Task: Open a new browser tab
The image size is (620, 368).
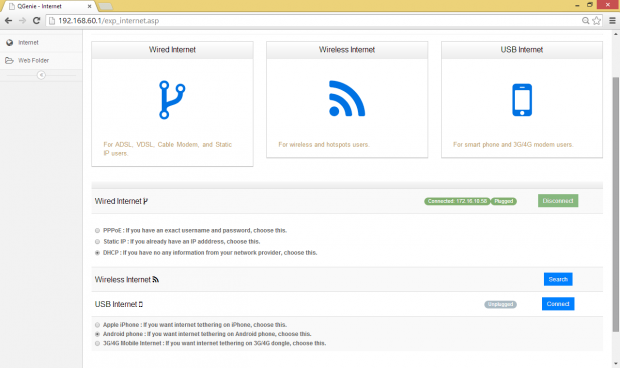Action: pyautogui.click(x=105, y=6)
